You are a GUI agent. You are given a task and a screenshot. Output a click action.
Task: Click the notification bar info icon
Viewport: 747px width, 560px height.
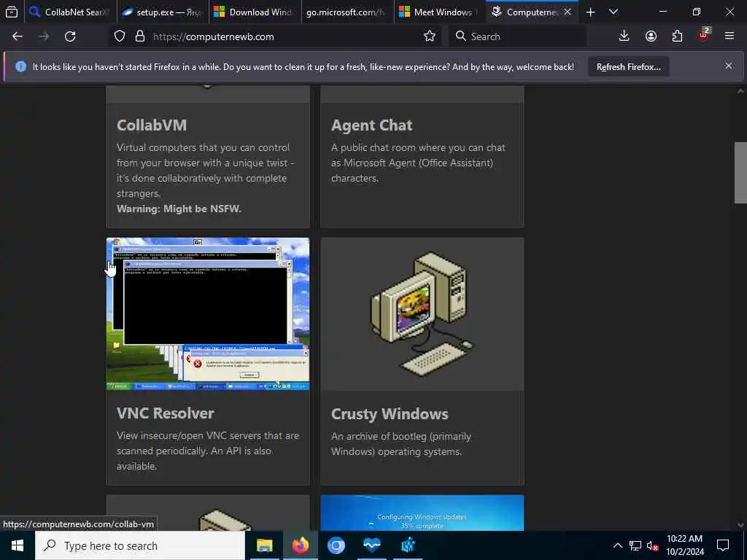(21, 66)
